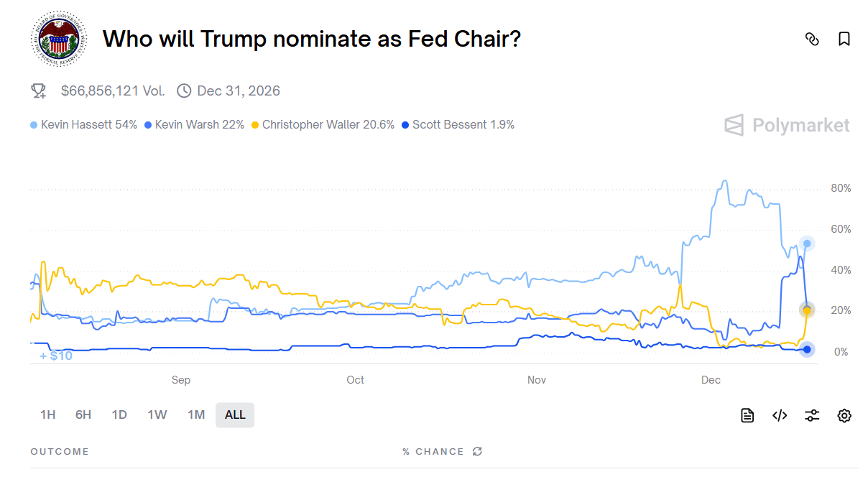The height and width of the screenshot is (477, 868).
Task: Open chart filter sliders icon
Action: (812, 415)
